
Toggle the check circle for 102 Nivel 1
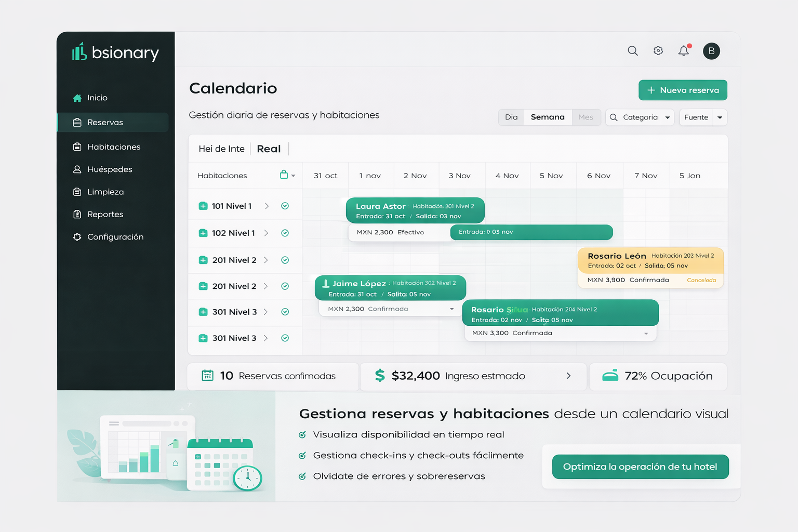[285, 233]
